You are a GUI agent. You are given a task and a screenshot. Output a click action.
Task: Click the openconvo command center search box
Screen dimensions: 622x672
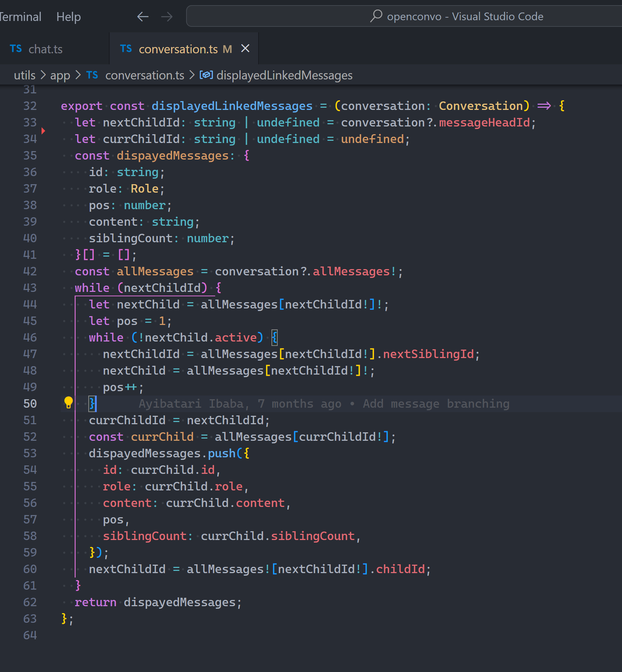tap(465, 17)
